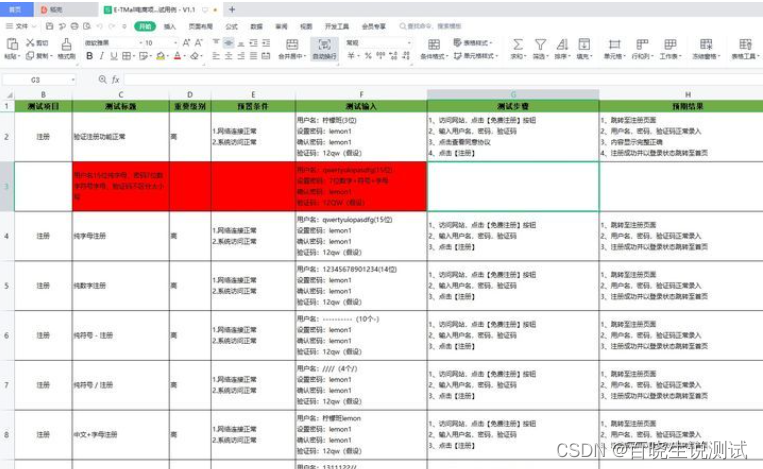
Task: Open the font size dropdown
Action: pyautogui.click(x=175, y=43)
